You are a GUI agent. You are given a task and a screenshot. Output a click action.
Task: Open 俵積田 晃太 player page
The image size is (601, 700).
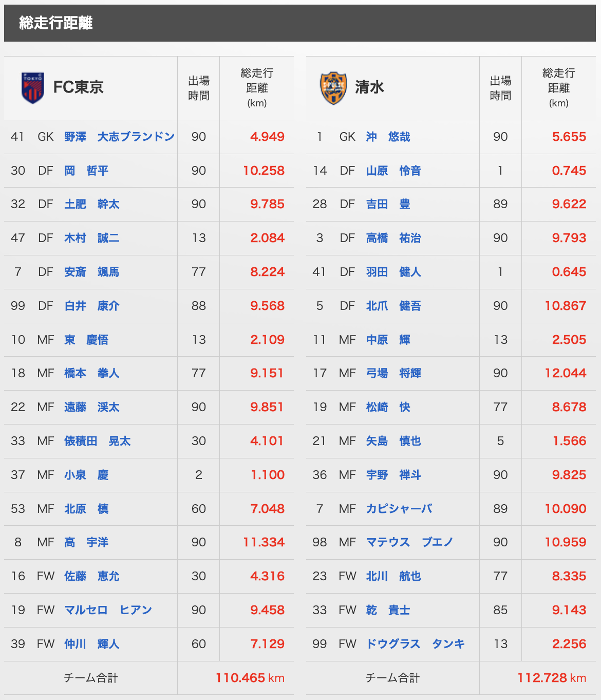pos(97,441)
